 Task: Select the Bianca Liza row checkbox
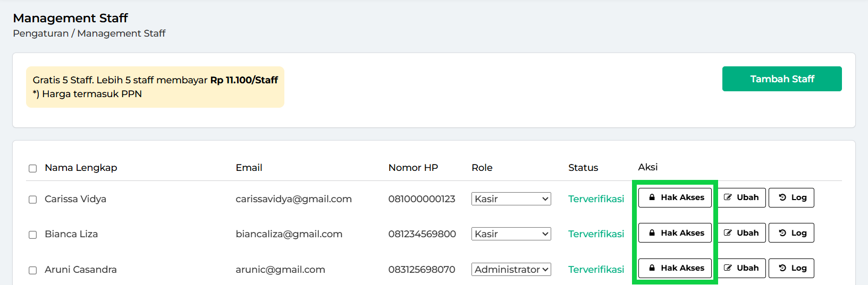pos(33,235)
